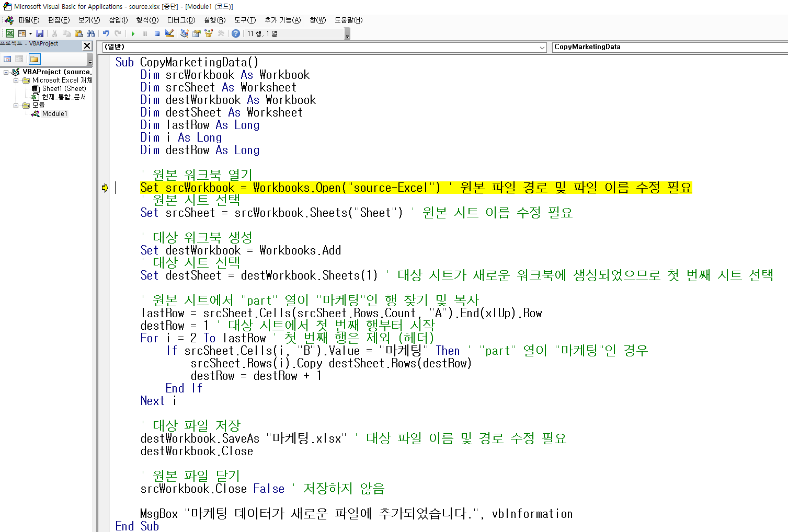Viewport: 788px width, 532px height.
Task: Open the Object Browser icon
Action: (x=209, y=33)
